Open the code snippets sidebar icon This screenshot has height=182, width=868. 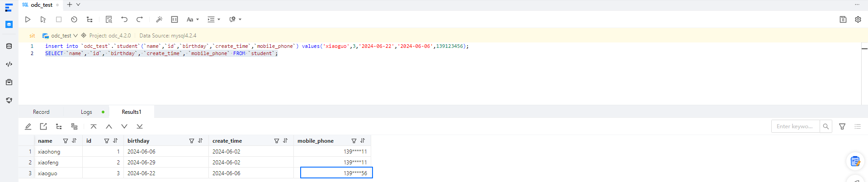coord(9,64)
